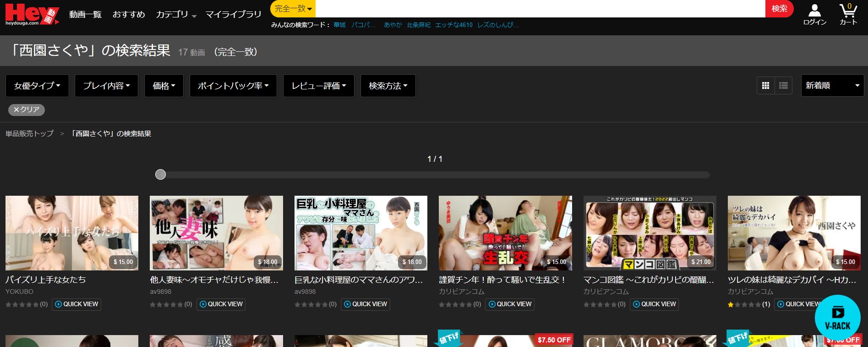This screenshot has height=347, width=868.
Task: Focus the search text field
Action: tap(540, 9)
